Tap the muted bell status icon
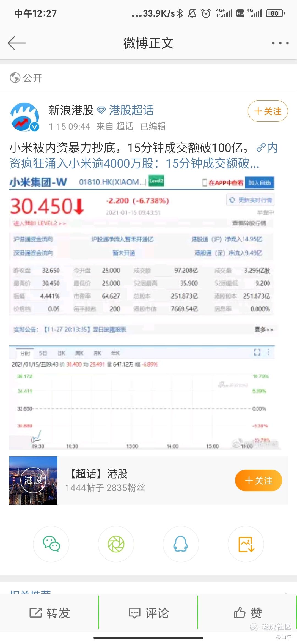 point(192,13)
